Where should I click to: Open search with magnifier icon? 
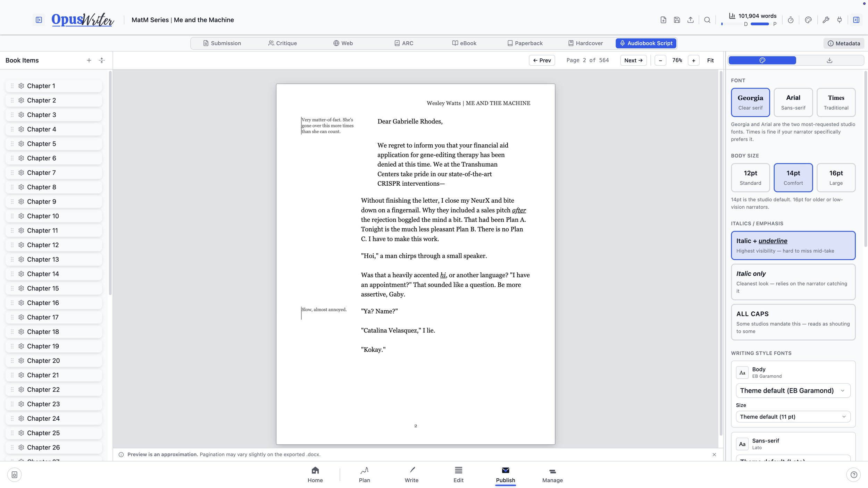tap(707, 20)
